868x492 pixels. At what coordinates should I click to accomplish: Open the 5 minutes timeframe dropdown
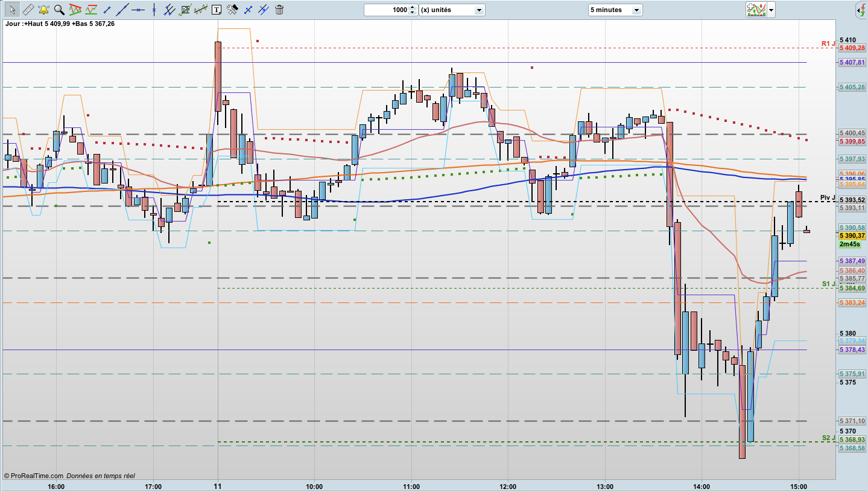tap(615, 10)
